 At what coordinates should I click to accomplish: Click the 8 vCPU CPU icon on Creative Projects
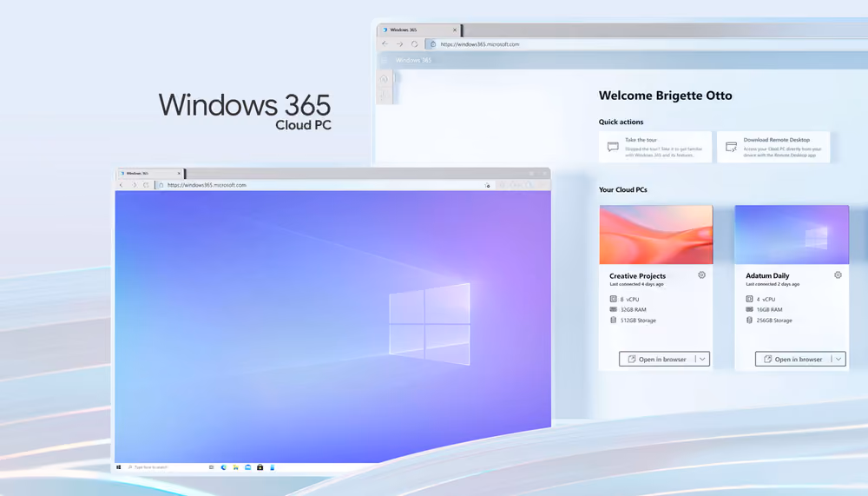(613, 299)
